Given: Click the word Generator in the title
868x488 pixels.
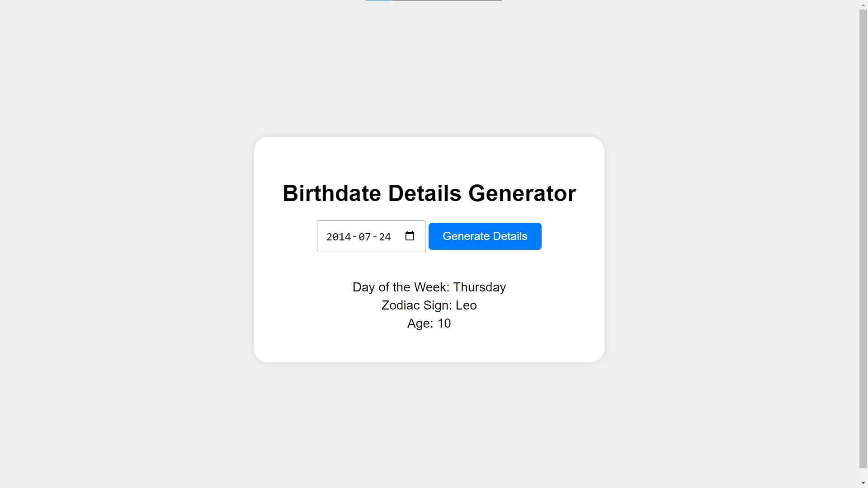Looking at the screenshot, I should [x=522, y=193].
